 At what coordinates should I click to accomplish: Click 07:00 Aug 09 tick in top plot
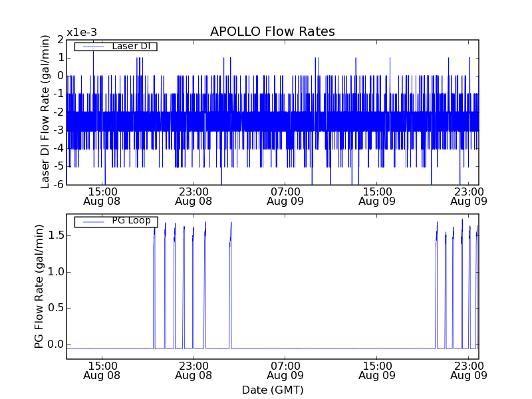(x=285, y=196)
